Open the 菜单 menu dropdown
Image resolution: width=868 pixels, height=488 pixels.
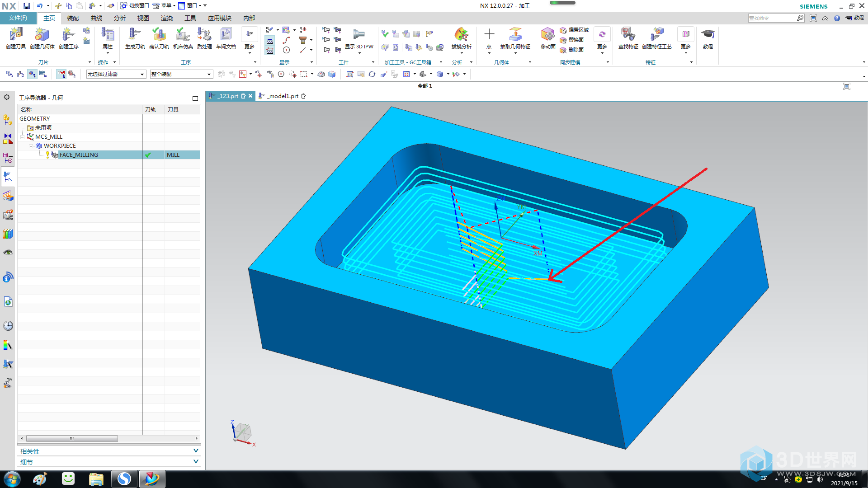coord(164,6)
